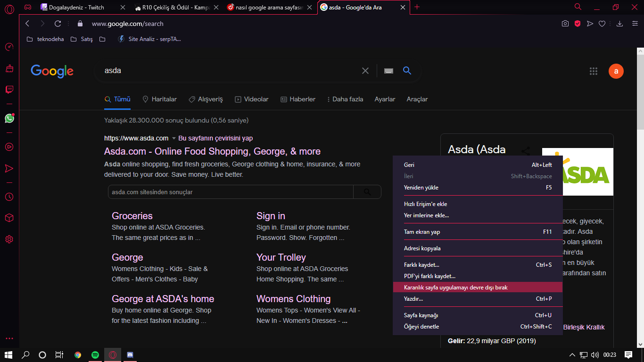The width and height of the screenshot is (644, 362).
Task: Open Settings gear in sidebar
Action: pos(9,239)
